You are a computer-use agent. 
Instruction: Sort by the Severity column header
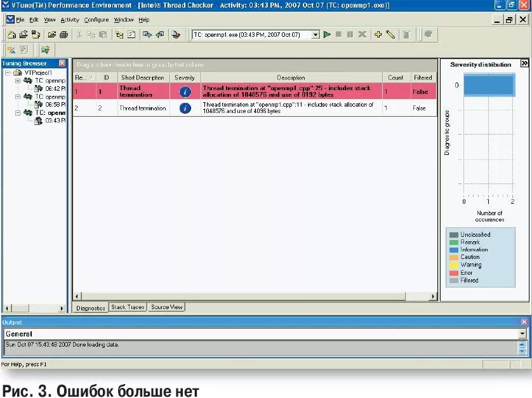185,77
